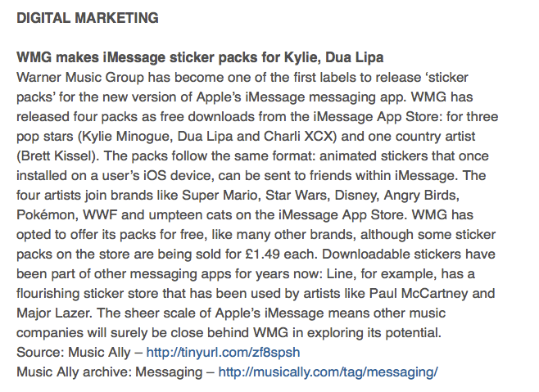Click the Source: Music Ally label
Screen dimensions: 539x392
tap(74, 353)
